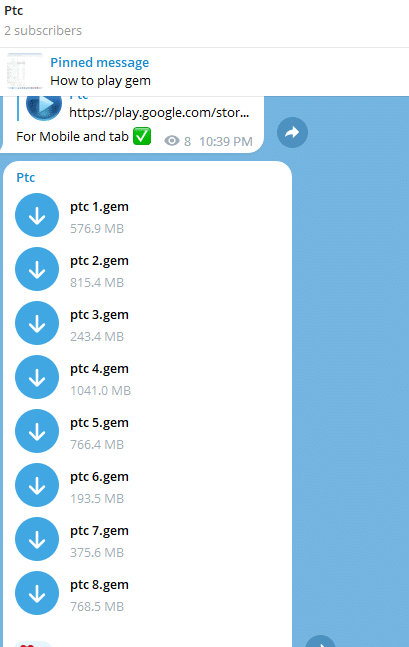Select the ptc 4.gem file name
The image size is (409, 647).
[x=99, y=369]
